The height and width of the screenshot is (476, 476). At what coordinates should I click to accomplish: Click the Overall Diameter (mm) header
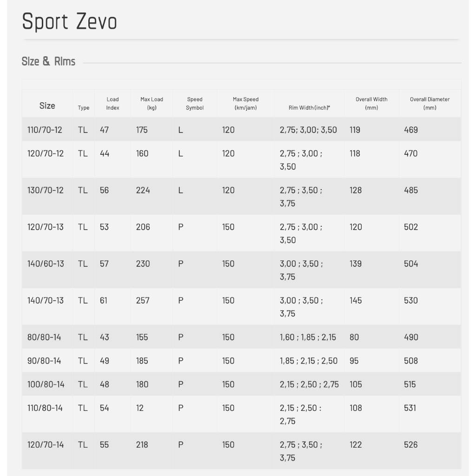pyautogui.click(x=430, y=103)
